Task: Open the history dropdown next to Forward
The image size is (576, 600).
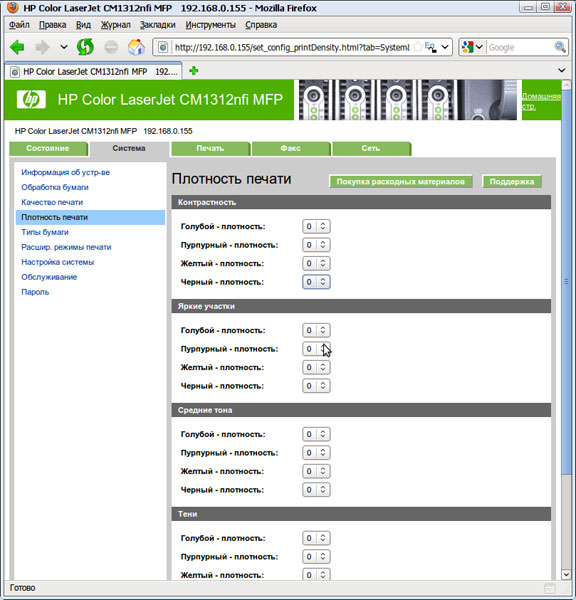Action: (64, 47)
